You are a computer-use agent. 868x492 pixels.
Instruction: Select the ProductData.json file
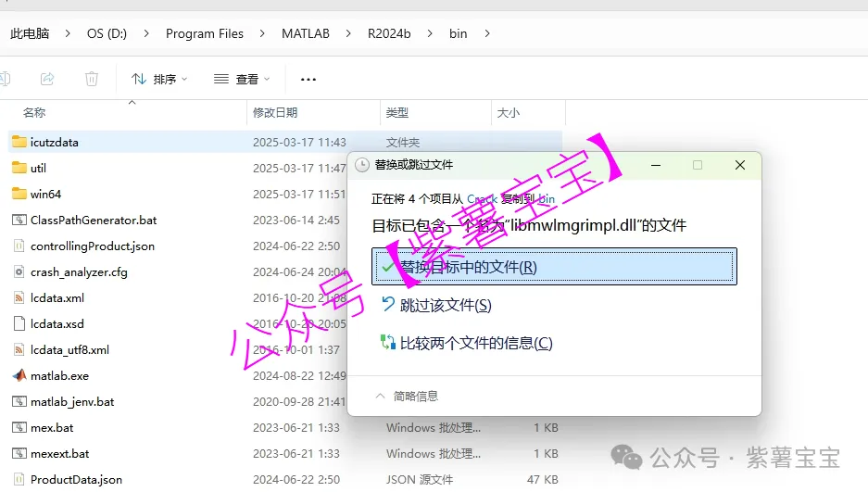click(76, 480)
